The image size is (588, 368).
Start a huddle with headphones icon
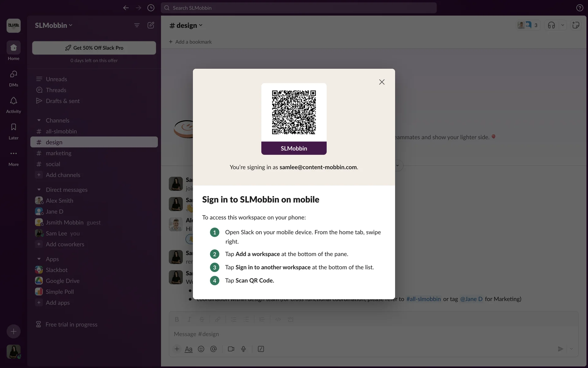pyautogui.click(x=551, y=25)
